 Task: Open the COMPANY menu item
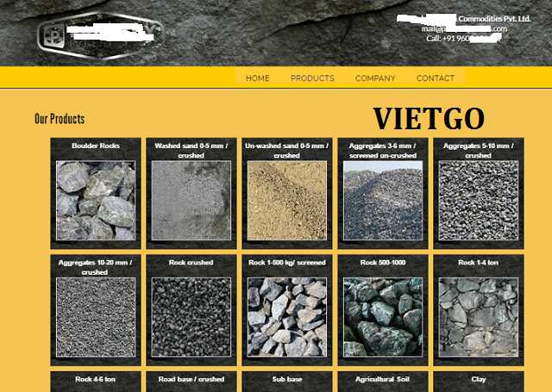pyautogui.click(x=375, y=78)
